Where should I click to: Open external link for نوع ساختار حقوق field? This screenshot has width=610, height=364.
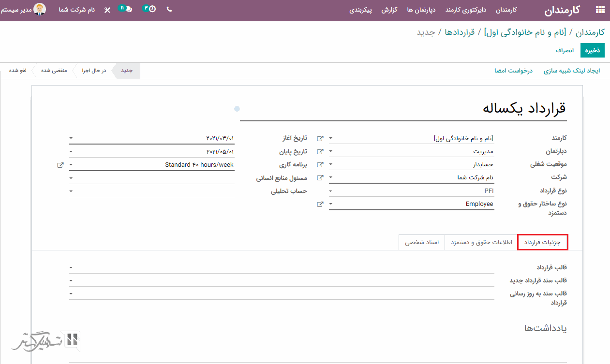(320, 204)
